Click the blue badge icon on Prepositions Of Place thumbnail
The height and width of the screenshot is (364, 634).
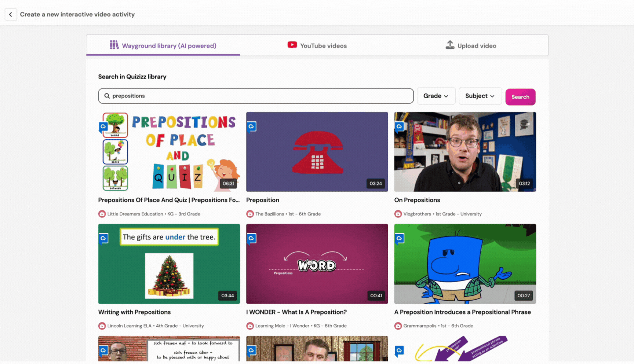103,127
